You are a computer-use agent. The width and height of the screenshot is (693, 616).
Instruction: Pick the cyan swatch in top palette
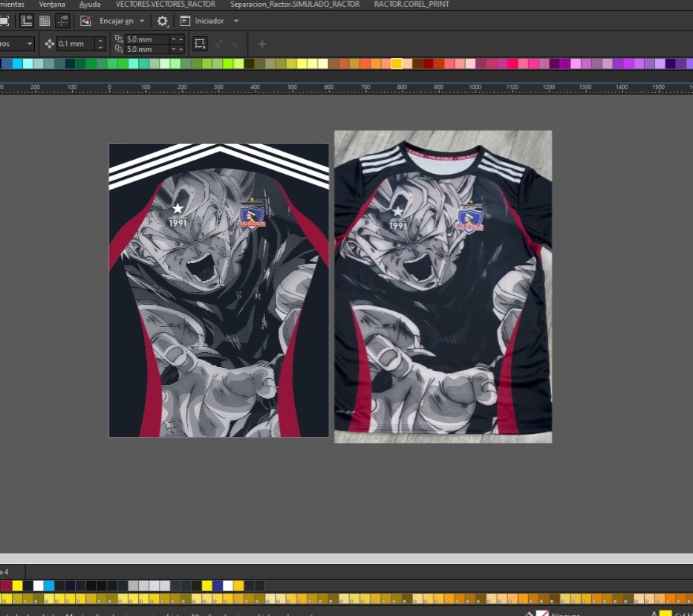coord(17,64)
